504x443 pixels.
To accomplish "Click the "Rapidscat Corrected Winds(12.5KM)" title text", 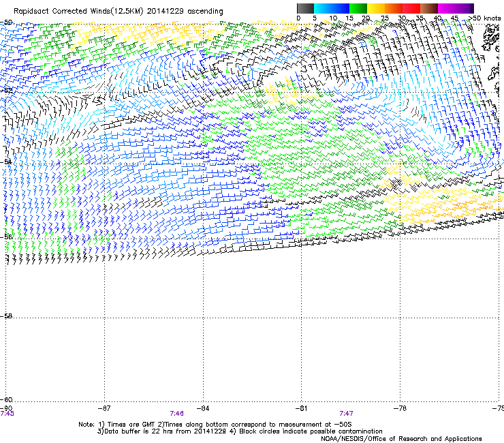I will (x=78, y=11).
